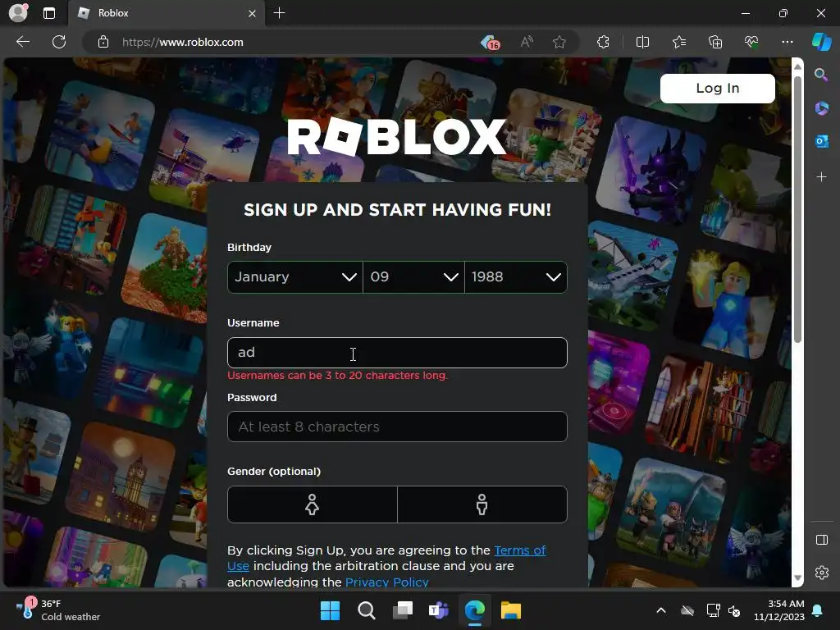Open the Privacy Policy link
Screen dimensions: 840x630
pyautogui.click(x=387, y=582)
